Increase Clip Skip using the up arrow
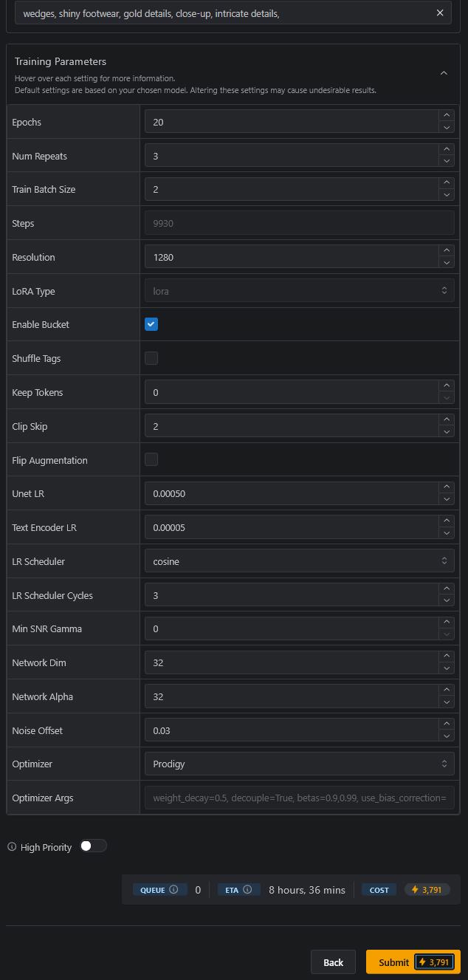 pyautogui.click(x=446, y=420)
